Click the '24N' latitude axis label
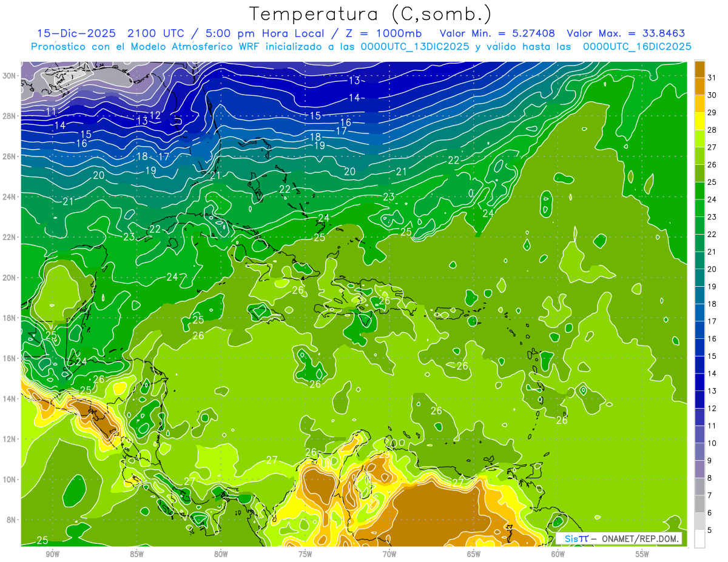 (10, 196)
